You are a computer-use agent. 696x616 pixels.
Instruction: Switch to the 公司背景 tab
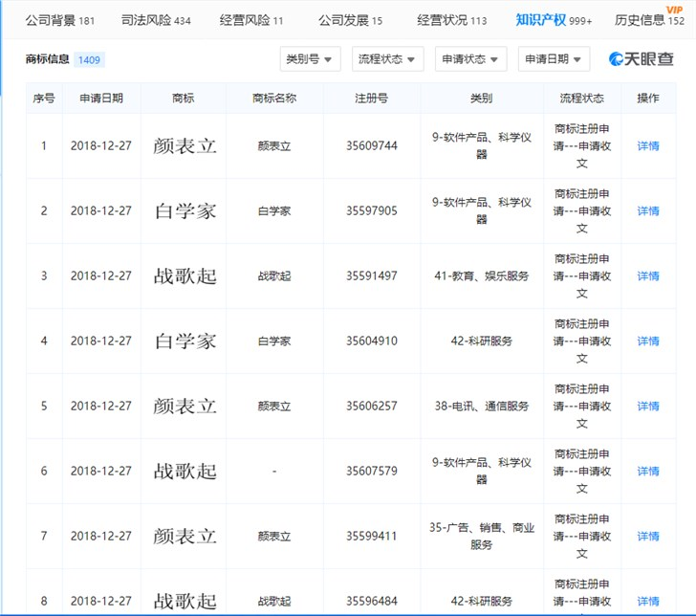click(59, 20)
